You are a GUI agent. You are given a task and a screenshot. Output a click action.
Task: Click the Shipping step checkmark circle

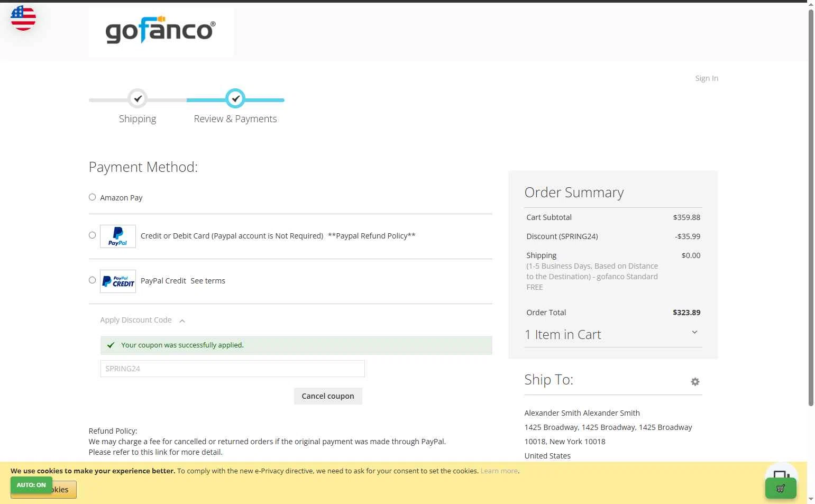tap(138, 98)
